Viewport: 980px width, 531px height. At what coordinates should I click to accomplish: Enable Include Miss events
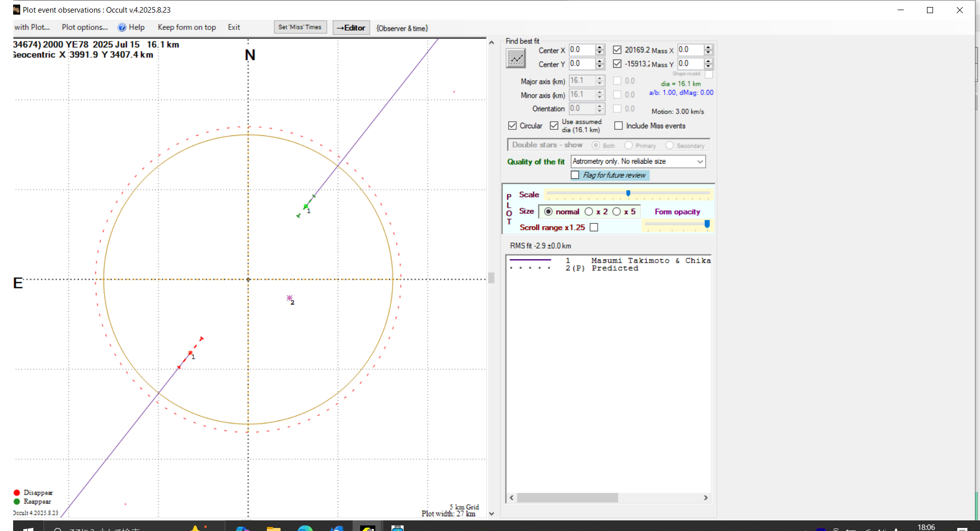click(618, 126)
